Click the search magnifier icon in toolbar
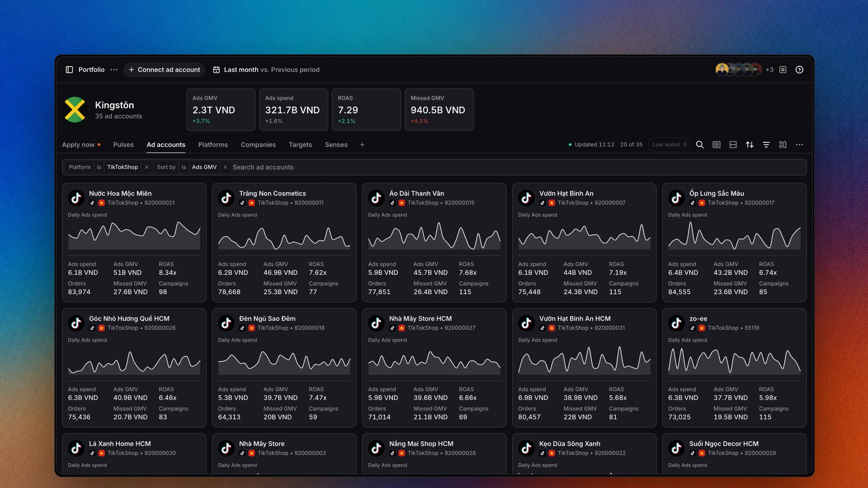Screen dimensions: 868x488 [x=700, y=145]
